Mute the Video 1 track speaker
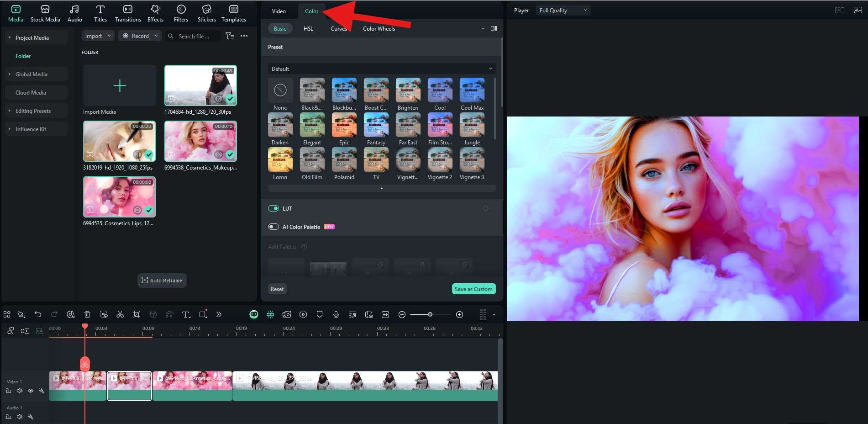 coord(20,391)
